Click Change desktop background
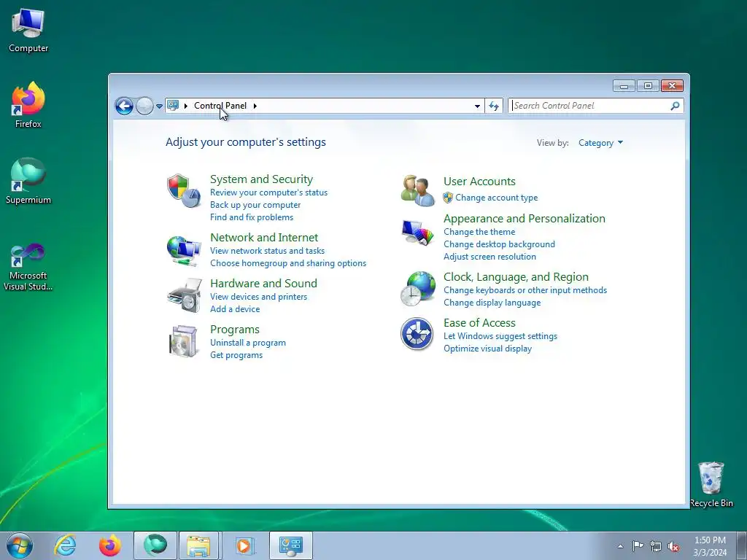 pyautogui.click(x=499, y=244)
